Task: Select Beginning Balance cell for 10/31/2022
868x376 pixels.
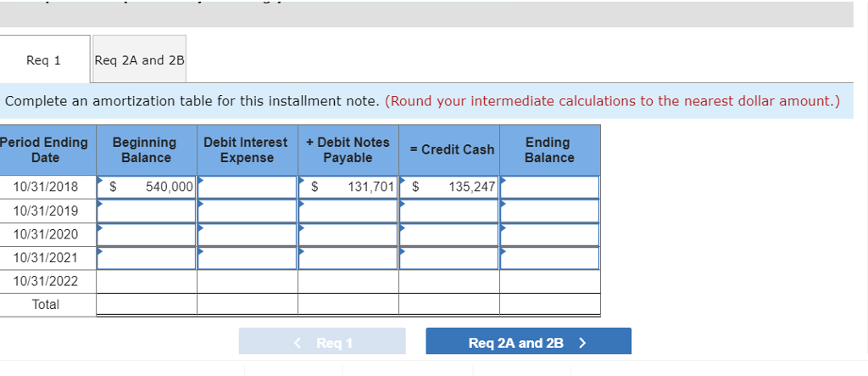Action: click(x=146, y=281)
